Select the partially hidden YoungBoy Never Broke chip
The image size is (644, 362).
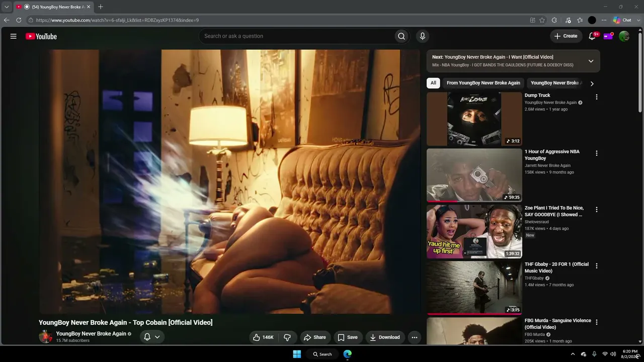555,83
